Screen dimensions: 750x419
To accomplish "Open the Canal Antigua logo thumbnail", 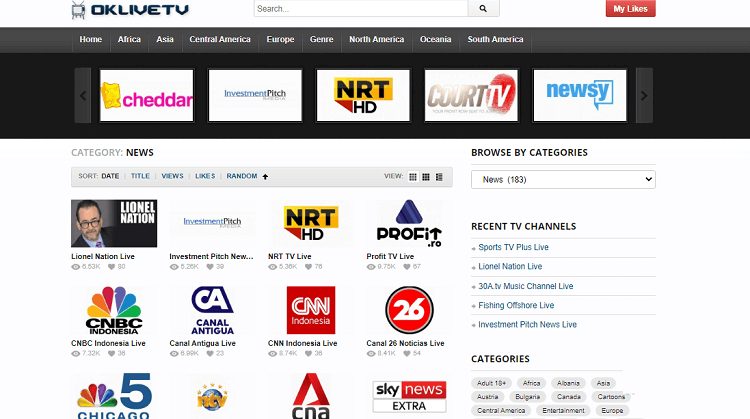I will pyautogui.click(x=212, y=310).
